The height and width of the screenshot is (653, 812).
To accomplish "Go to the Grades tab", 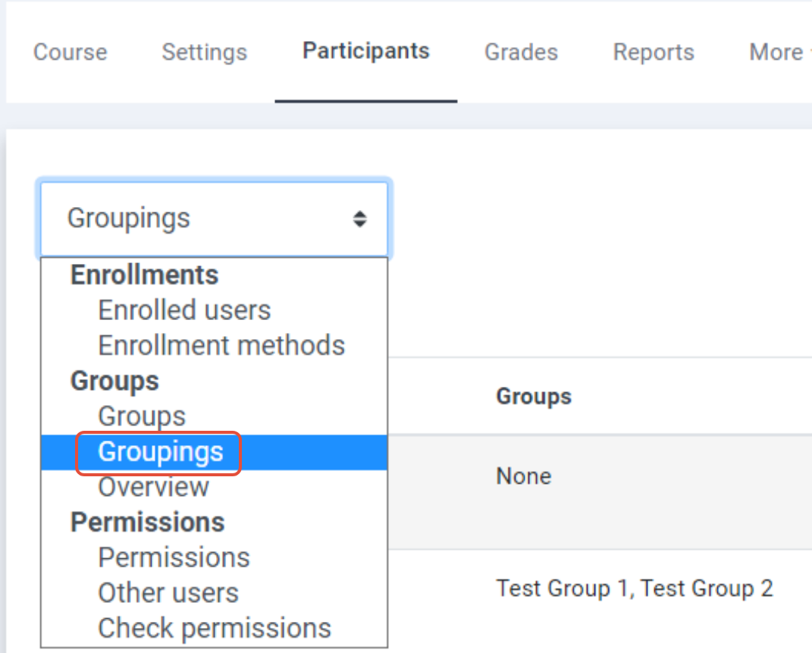I will tap(521, 52).
